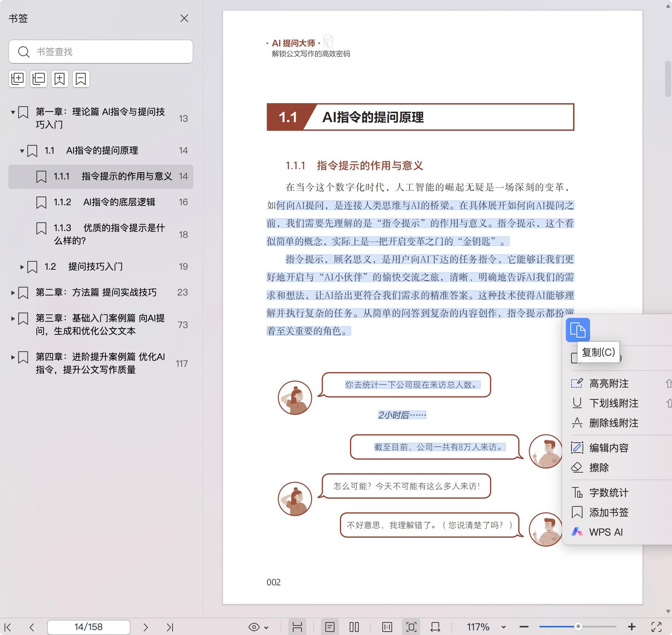Click the expand all bookmarks icon

17,79
